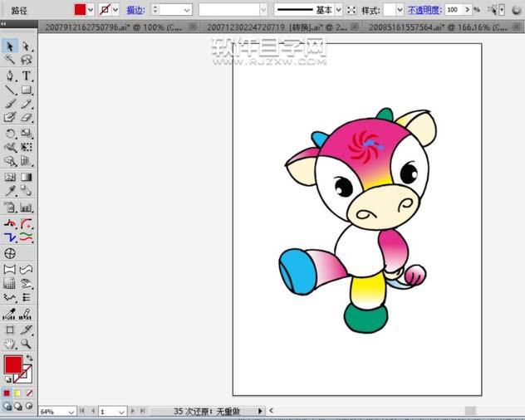Click the red Fill color swatch in toolbox
The width and height of the screenshot is (525, 420).
coord(12,364)
